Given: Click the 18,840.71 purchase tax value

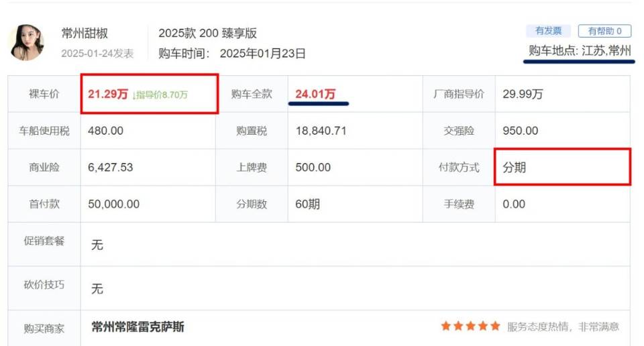Looking at the screenshot, I should coord(321,131).
